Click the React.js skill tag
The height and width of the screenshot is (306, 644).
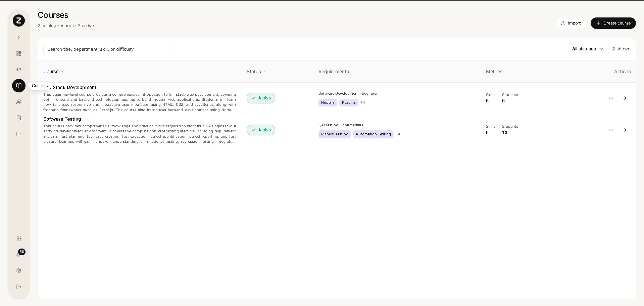[x=349, y=102]
